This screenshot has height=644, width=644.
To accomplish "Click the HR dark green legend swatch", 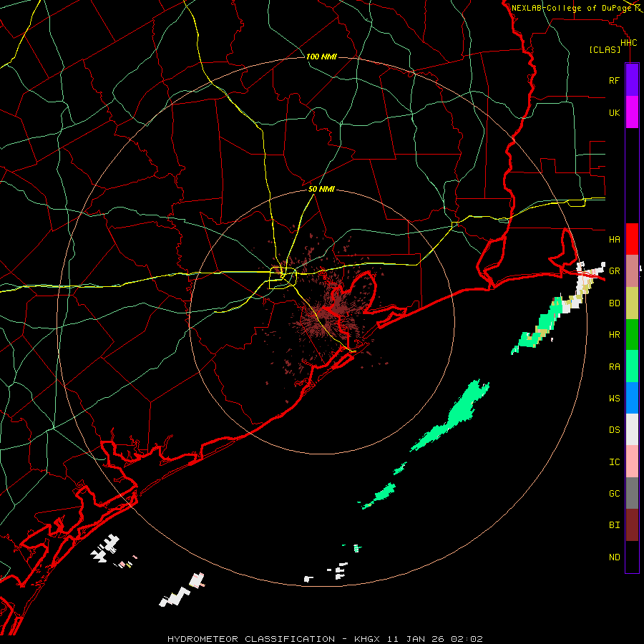I will (x=632, y=335).
